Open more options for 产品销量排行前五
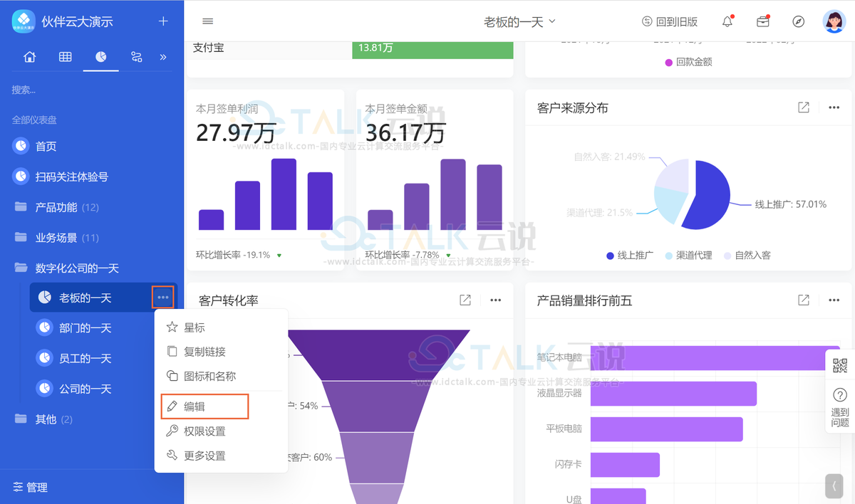This screenshot has width=855, height=504. tap(834, 300)
